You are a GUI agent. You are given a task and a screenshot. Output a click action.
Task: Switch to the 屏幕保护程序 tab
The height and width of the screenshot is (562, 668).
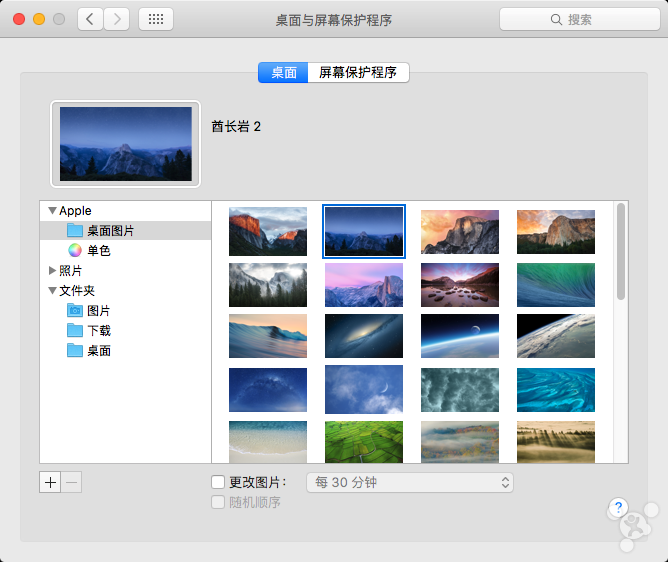(358, 72)
